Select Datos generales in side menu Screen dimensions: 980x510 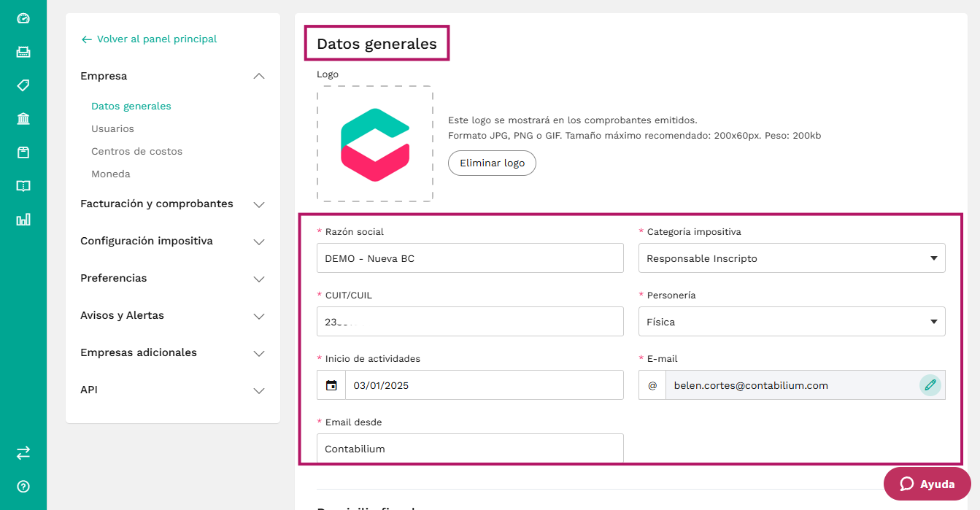pos(131,106)
